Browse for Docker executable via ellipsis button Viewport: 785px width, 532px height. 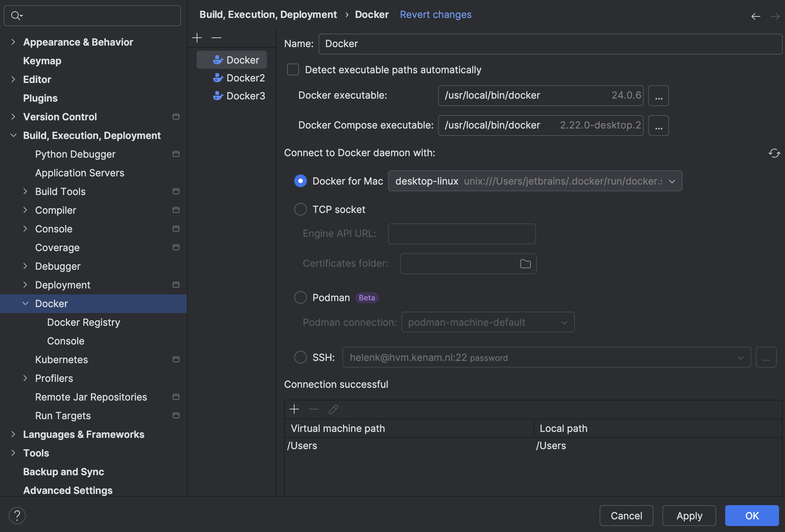[x=658, y=95]
